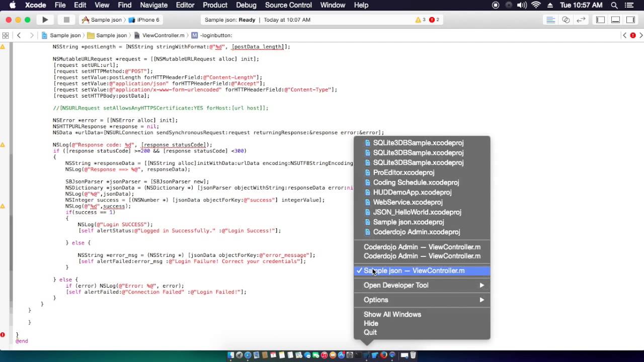Open Trash in the Dock
Image resolution: width=644 pixels, height=362 pixels.
[413, 355]
